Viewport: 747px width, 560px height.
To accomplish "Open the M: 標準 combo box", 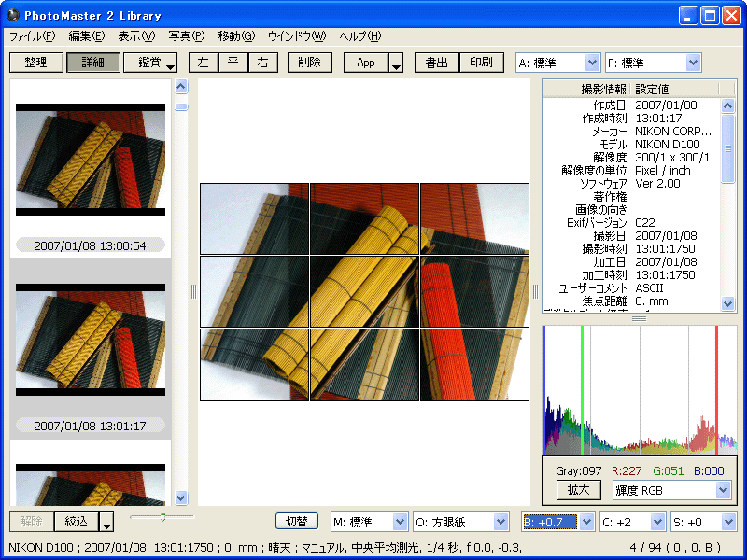I will click(369, 522).
